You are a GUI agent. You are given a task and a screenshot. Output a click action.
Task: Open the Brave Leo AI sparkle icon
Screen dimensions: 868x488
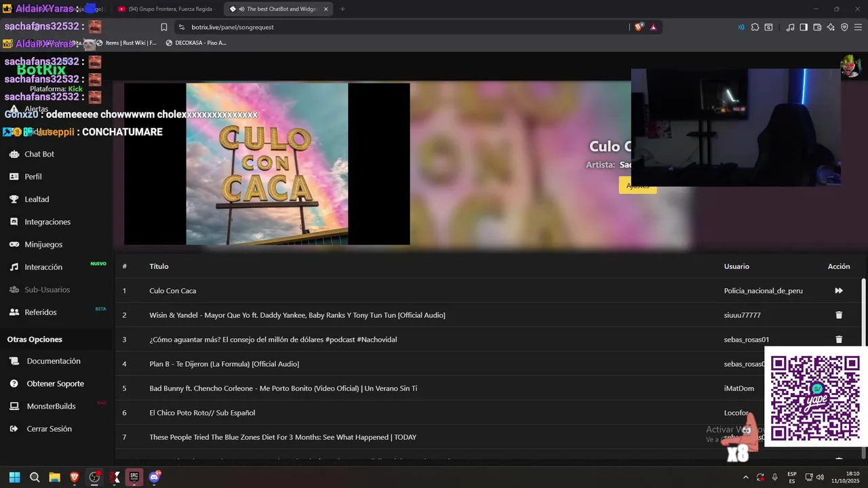831,27
